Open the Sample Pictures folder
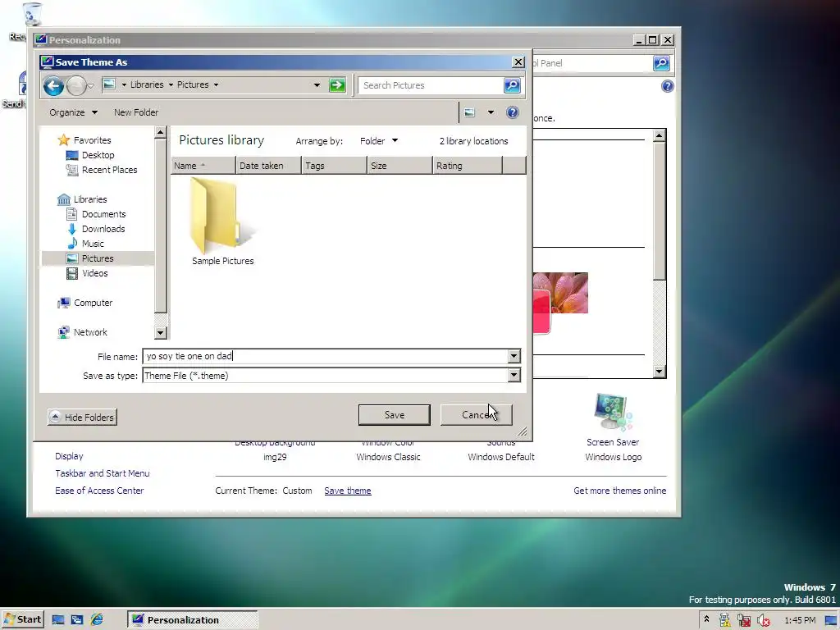 click(222, 221)
